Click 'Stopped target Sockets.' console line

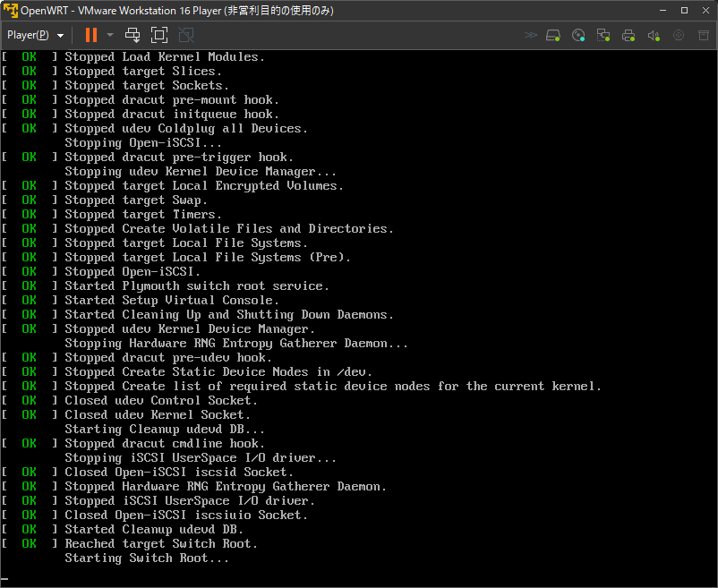pos(147,86)
